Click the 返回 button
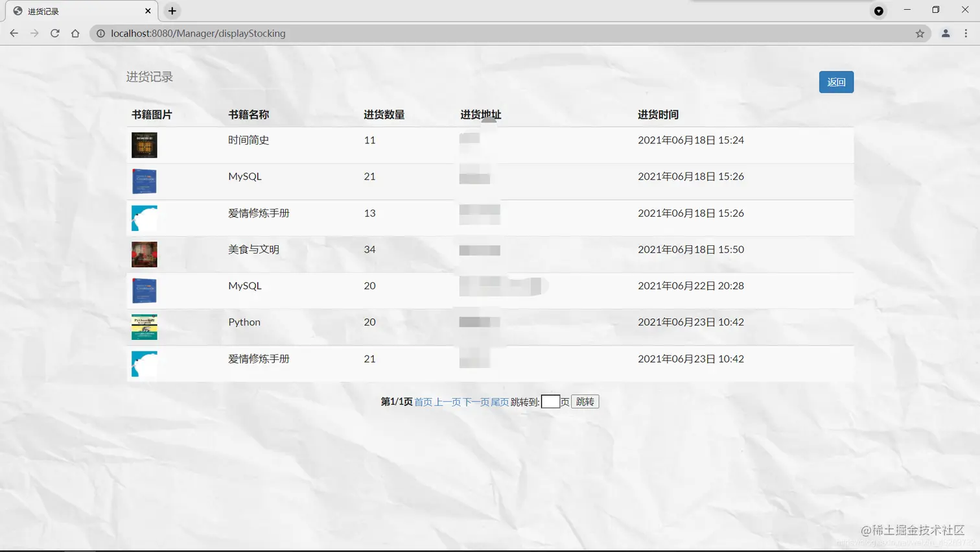Image resolution: width=980 pixels, height=552 pixels. (x=835, y=82)
